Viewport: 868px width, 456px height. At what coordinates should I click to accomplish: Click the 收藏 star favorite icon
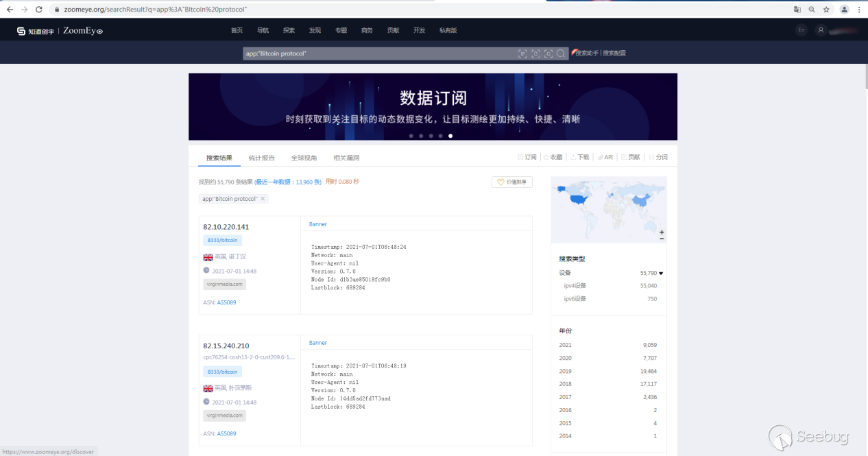point(546,157)
